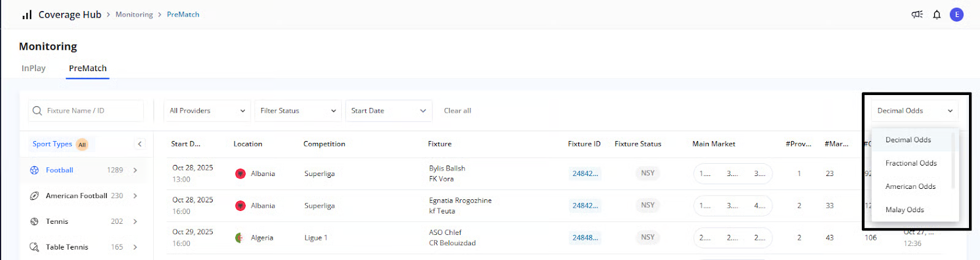Screen dimensions: 980x260
Task: Click the Coverage Hub logo icon
Action: click(x=27, y=15)
